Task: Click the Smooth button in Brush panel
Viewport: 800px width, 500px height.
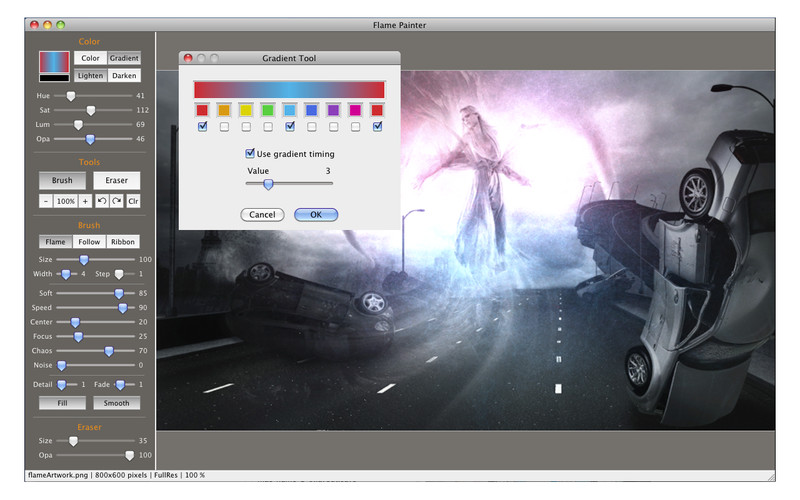Action: pos(116,403)
